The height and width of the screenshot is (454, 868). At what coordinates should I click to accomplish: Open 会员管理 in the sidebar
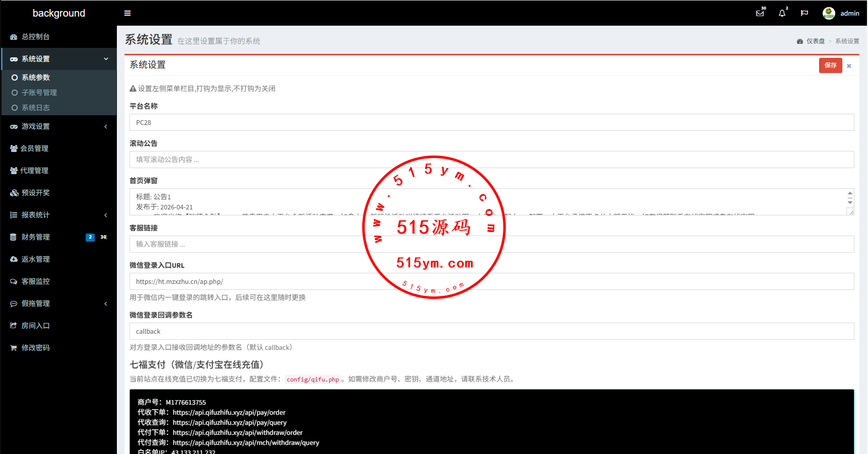point(34,148)
